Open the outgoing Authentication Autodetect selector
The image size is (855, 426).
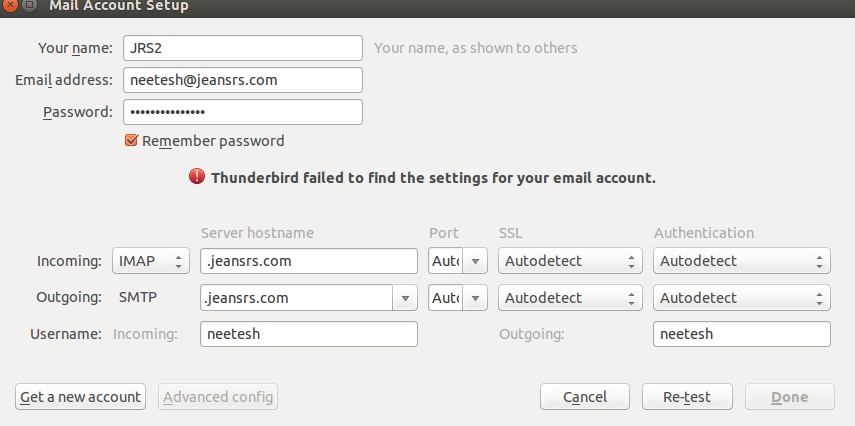click(742, 298)
